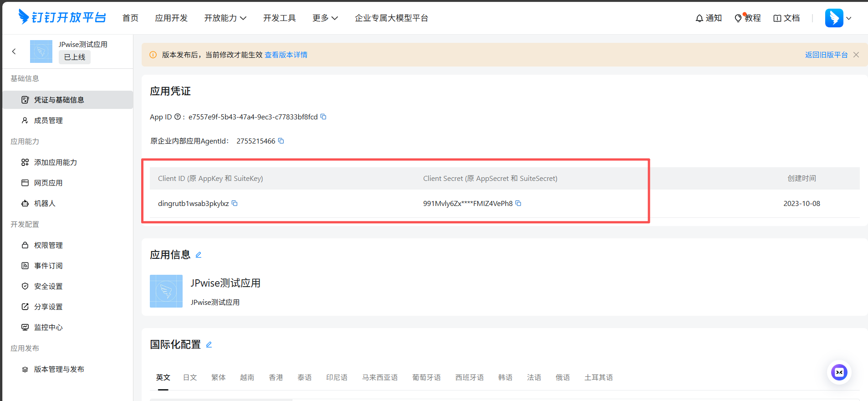Click the 成员管理 person icon

point(25,120)
